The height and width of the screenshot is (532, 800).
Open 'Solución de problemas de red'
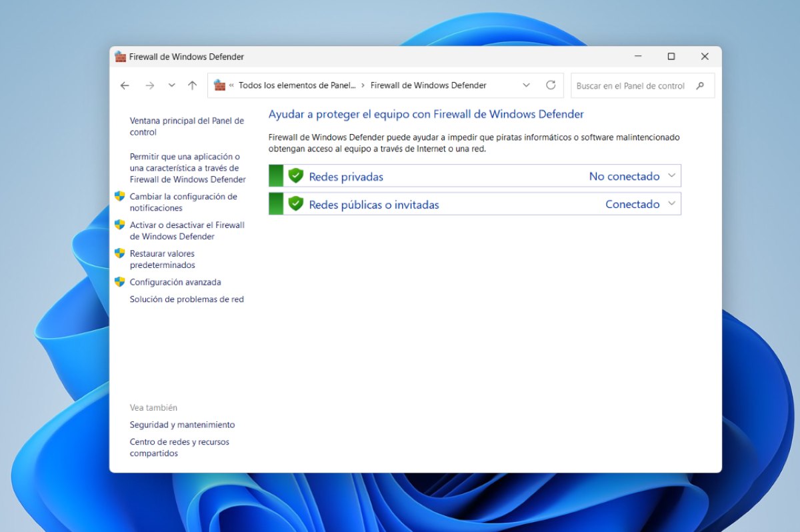tap(187, 299)
